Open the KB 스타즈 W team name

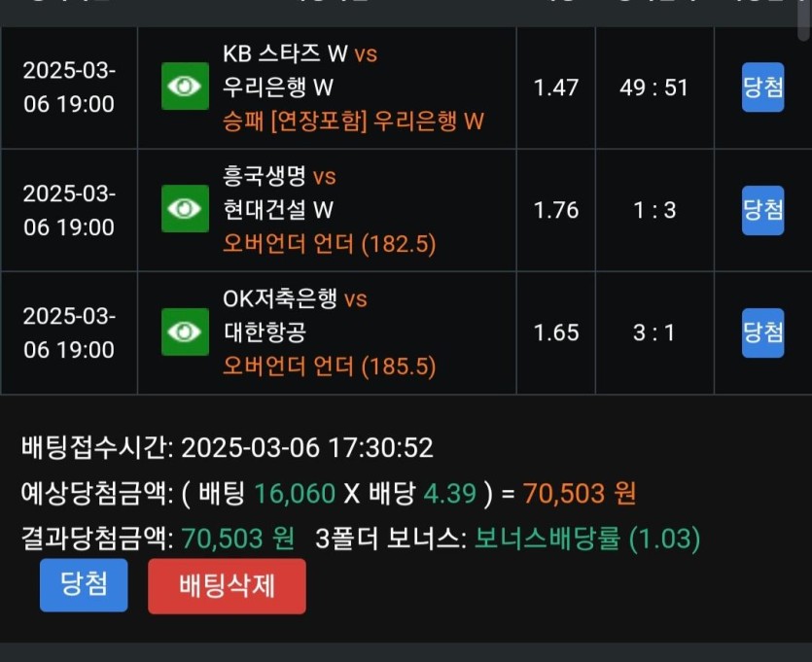[285, 54]
